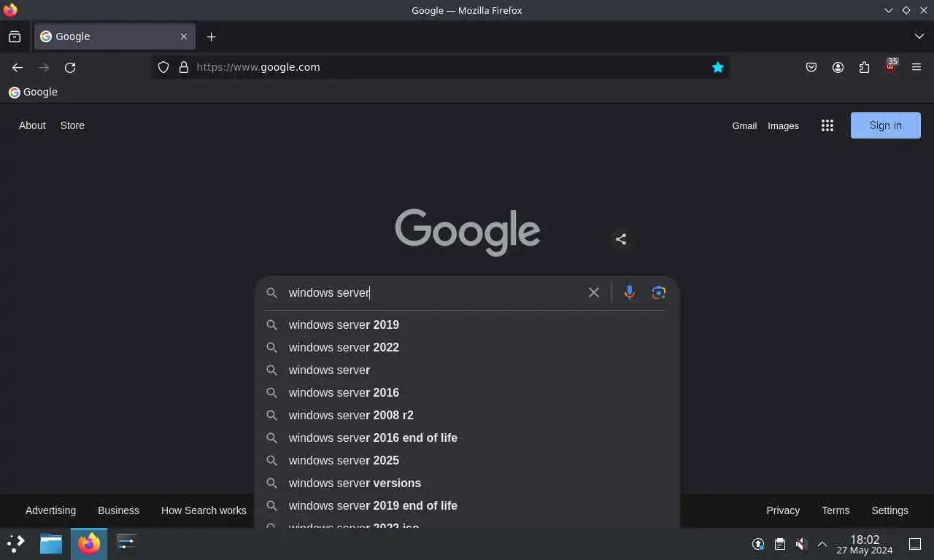Open the Images link

point(783,125)
